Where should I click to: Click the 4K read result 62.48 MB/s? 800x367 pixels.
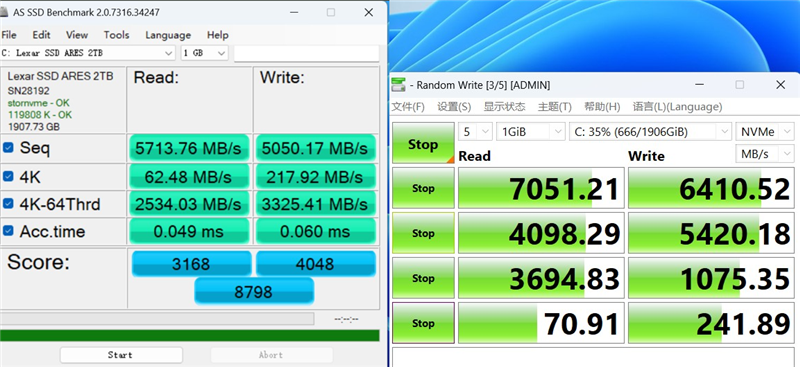(x=188, y=177)
